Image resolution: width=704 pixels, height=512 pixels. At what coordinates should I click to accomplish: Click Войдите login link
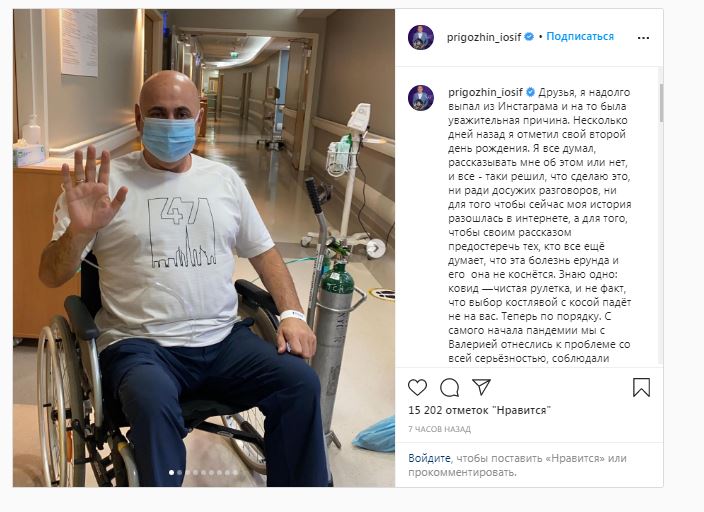(429, 459)
